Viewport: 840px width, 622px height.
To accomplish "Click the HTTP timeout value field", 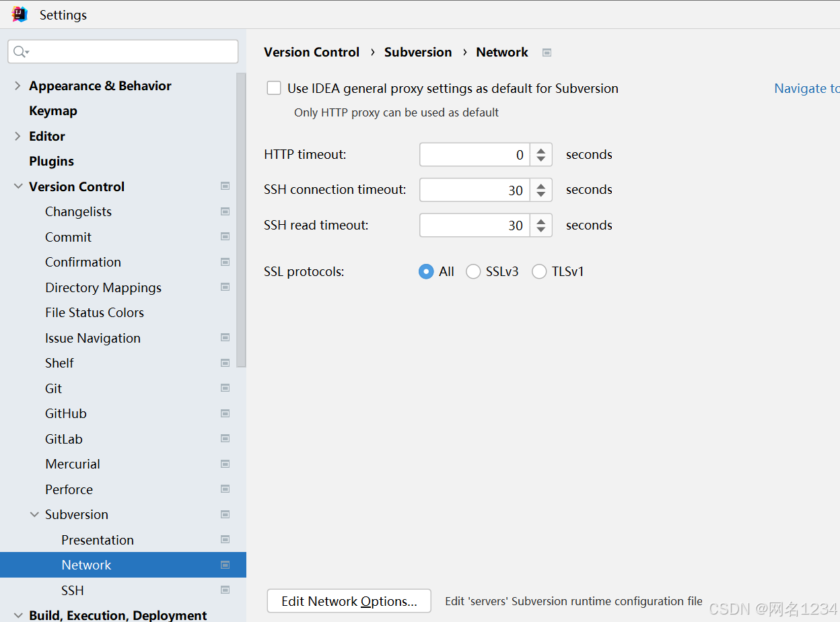I will [x=475, y=155].
